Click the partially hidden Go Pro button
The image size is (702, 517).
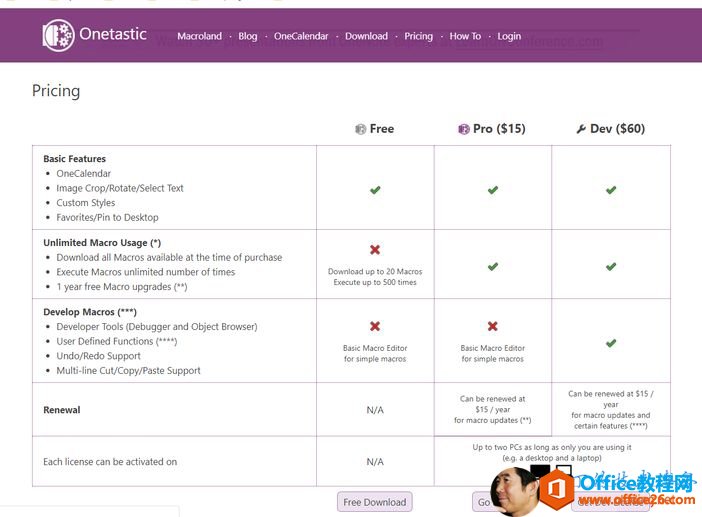(483, 502)
